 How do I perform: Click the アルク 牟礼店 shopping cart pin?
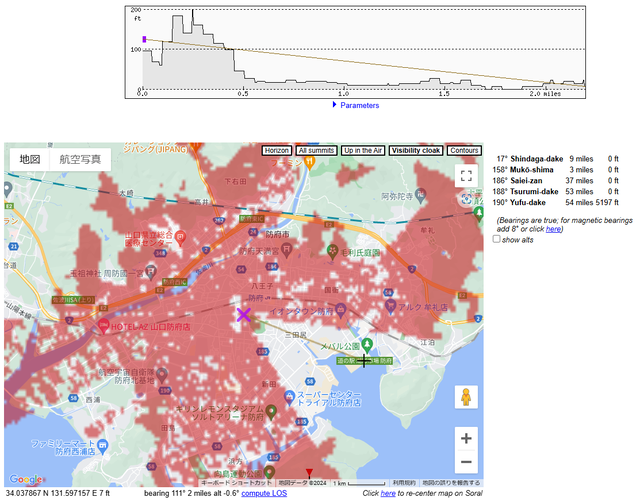(391, 306)
